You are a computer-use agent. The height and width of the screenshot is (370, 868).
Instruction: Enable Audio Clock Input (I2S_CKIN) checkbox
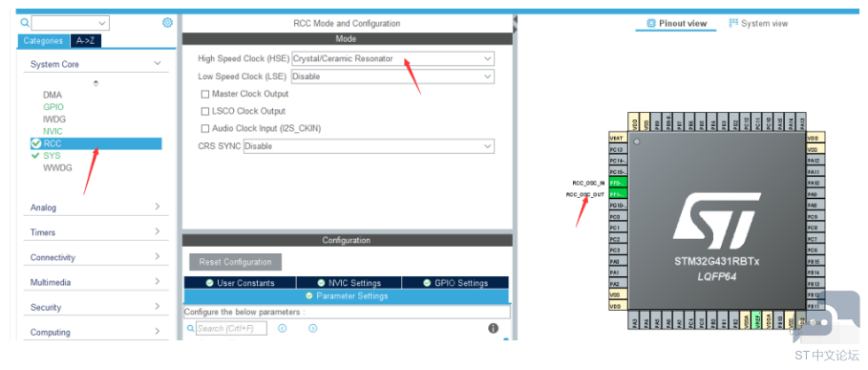tap(204, 128)
